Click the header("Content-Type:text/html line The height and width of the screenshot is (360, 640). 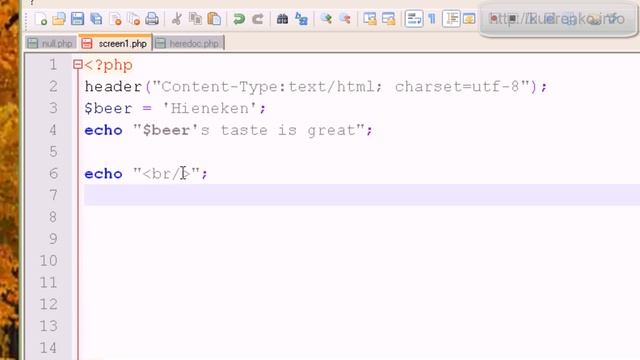click(x=316, y=87)
